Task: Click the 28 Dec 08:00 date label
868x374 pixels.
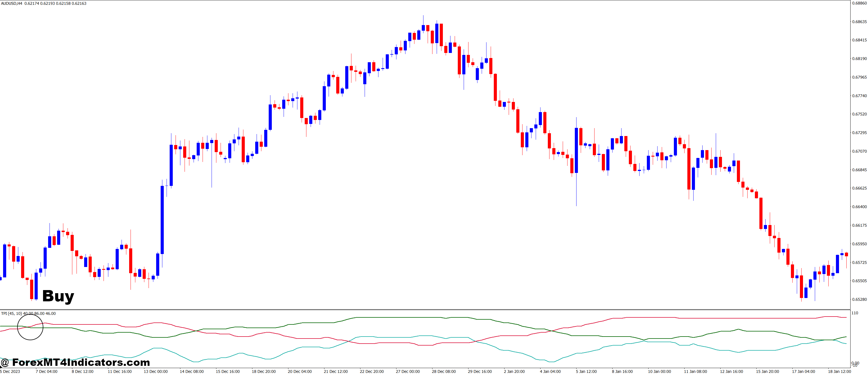Action: pyautogui.click(x=443, y=371)
